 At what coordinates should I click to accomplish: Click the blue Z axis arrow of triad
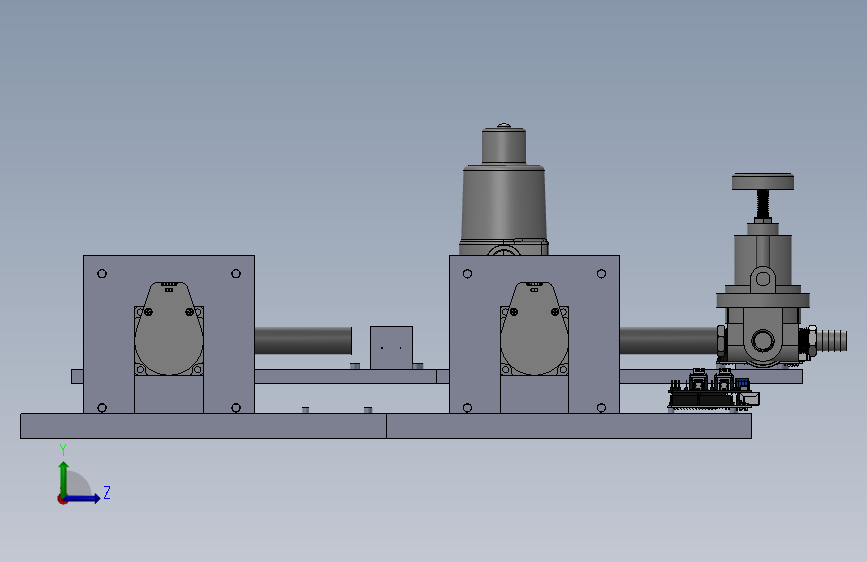coord(83,498)
